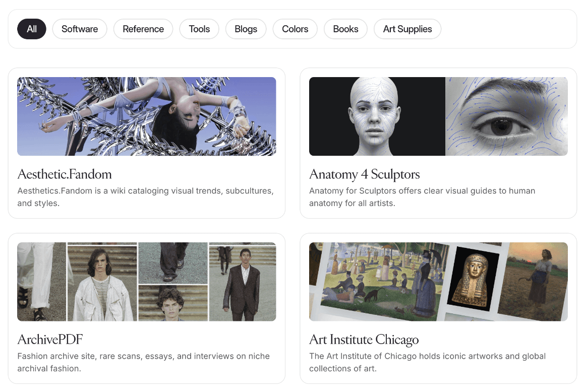
Task: Click the 'holds iconic artworks and global collections' text
Action: click(x=427, y=362)
